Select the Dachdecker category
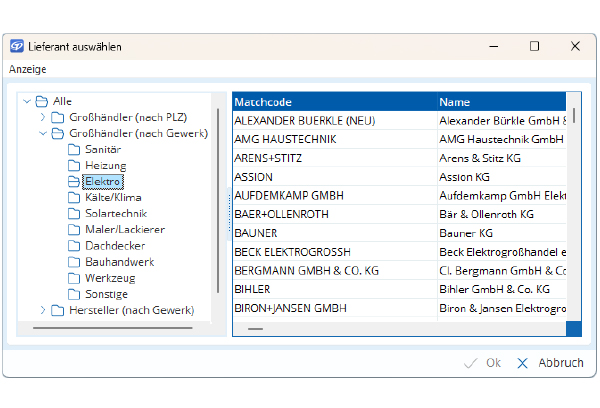 (x=115, y=246)
